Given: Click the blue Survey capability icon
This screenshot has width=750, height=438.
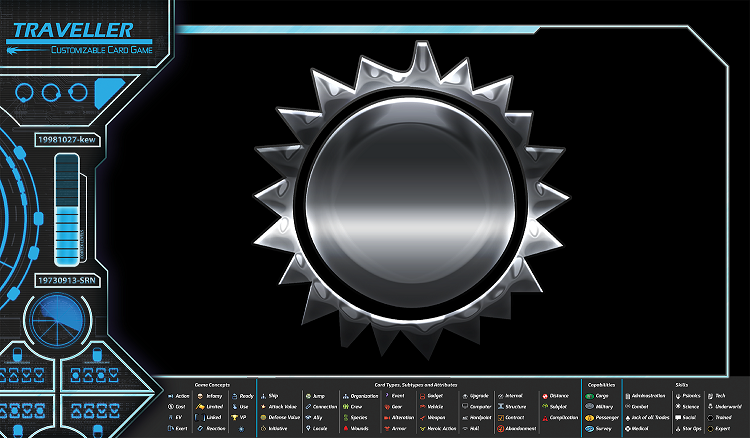Looking at the screenshot, I should click(589, 428).
